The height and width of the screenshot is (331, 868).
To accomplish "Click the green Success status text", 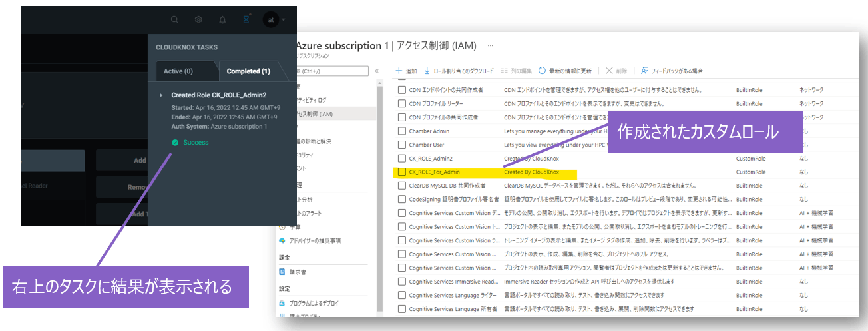I will pos(196,142).
